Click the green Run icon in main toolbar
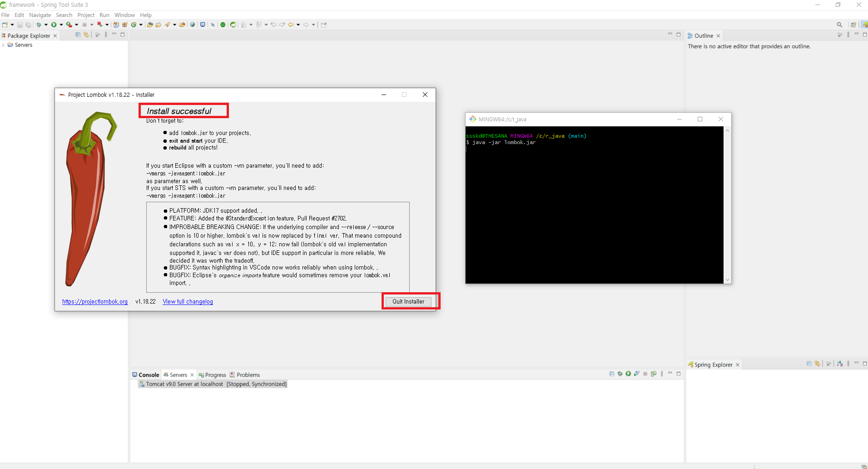Screen dimensions: 868x469 tap(54, 25)
